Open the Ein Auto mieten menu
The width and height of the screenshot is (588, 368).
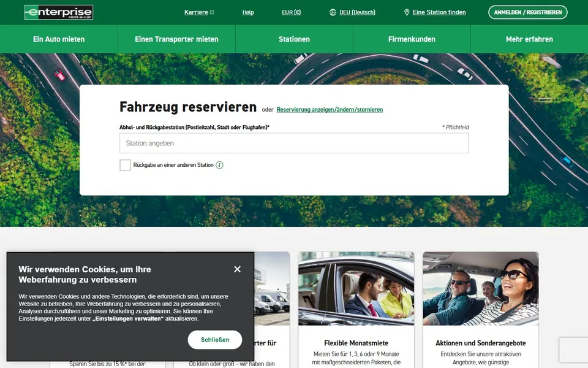click(x=59, y=39)
